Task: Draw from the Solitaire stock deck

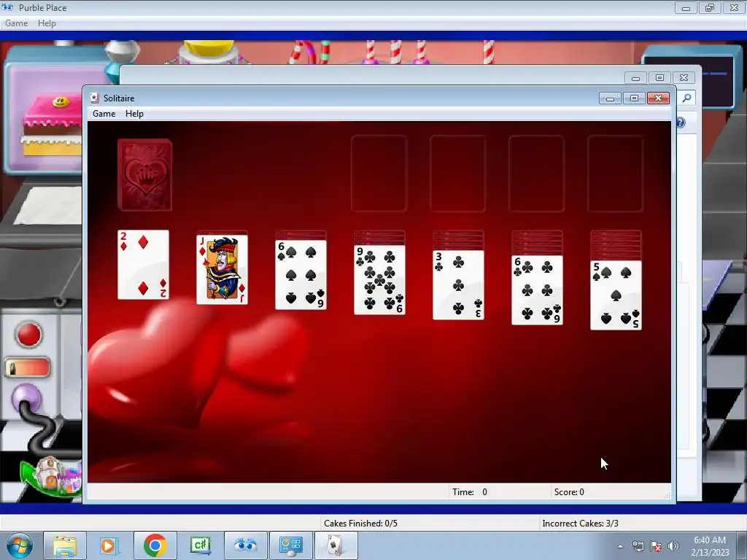Action: coord(145,175)
